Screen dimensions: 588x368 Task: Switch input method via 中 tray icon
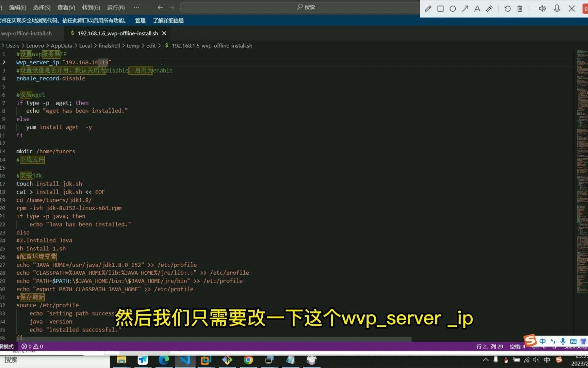[547, 360]
